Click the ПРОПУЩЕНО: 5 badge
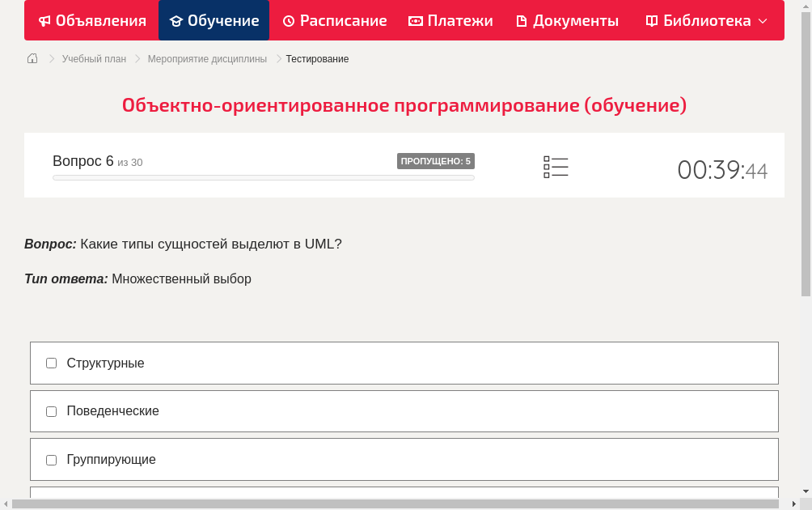This screenshot has height=510, width=812. coord(435,161)
